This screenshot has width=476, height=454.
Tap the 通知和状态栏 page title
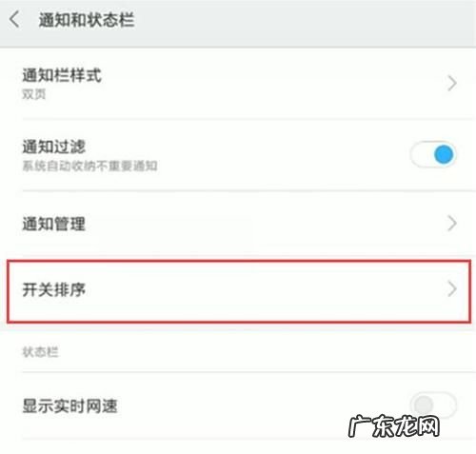tap(87, 20)
